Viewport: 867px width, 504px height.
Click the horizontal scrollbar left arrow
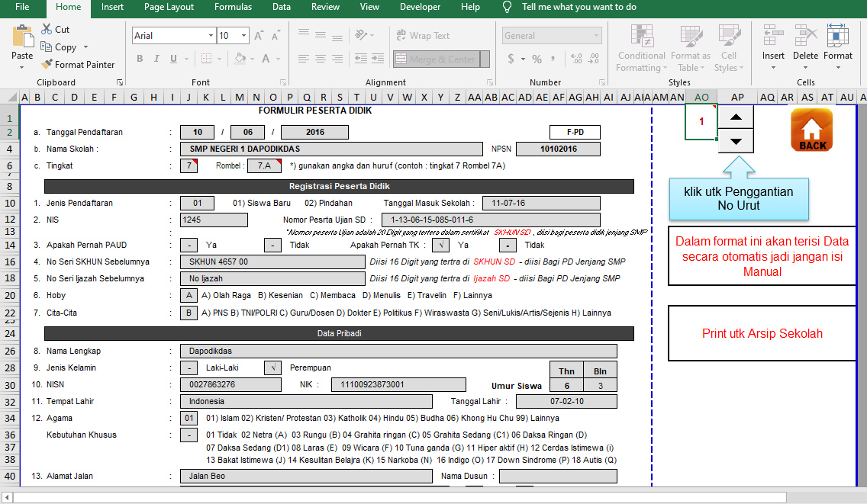click(7, 498)
